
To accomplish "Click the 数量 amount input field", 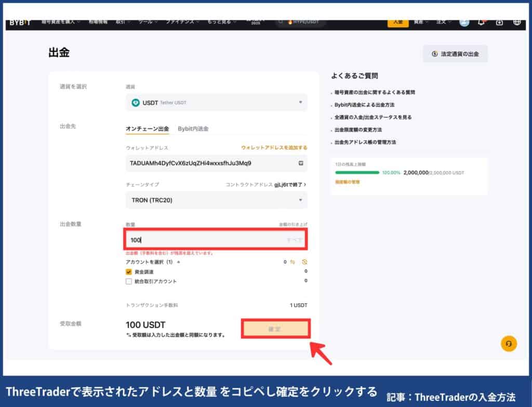I will [216, 240].
